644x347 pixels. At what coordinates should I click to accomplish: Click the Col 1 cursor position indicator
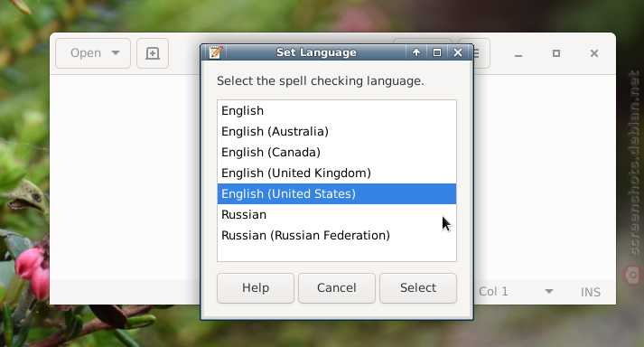click(x=493, y=292)
